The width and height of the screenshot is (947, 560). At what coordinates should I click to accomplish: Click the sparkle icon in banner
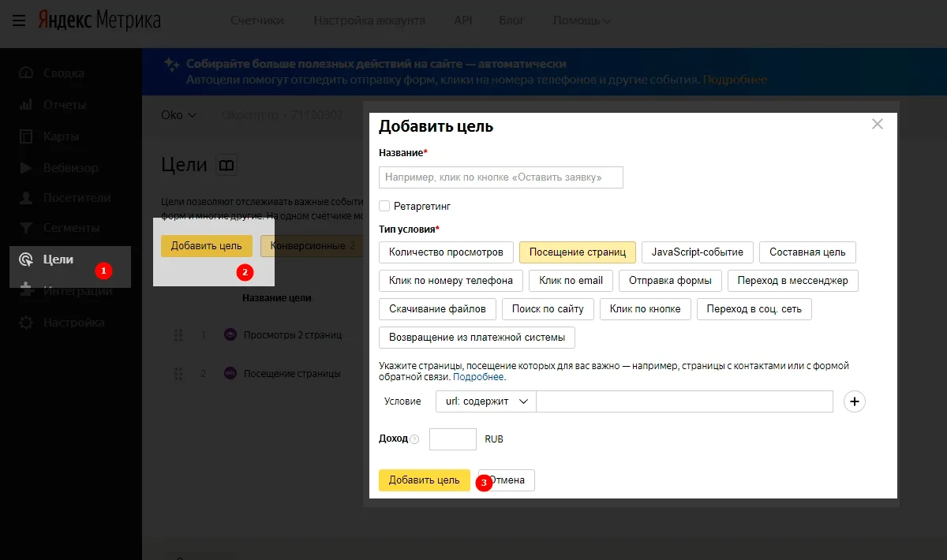point(171,65)
